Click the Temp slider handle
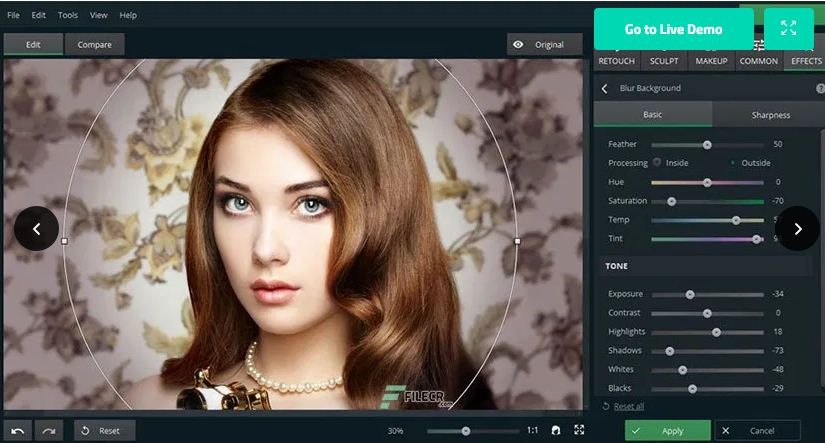The width and height of the screenshot is (825, 443). [x=736, y=220]
